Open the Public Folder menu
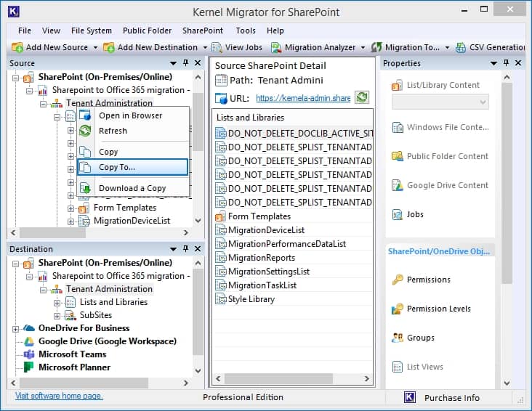Image resolution: width=532 pixels, height=411 pixels. click(x=148, y=30)
